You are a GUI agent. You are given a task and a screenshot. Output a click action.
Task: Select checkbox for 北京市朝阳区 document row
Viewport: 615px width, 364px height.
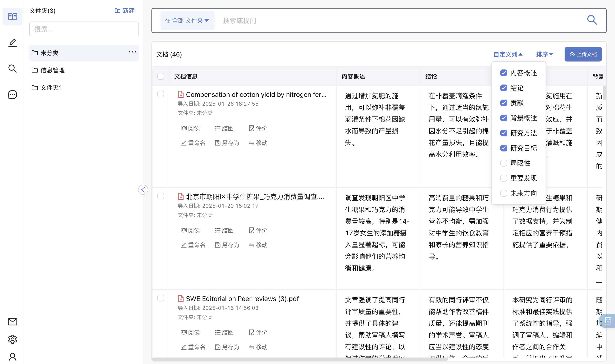[x=161, y=196]
